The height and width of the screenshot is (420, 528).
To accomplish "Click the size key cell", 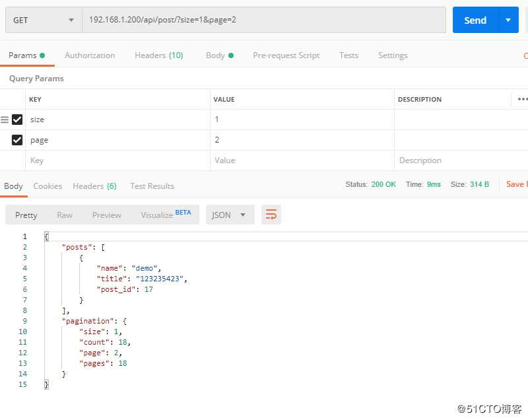I will click(x=117, y=120).
